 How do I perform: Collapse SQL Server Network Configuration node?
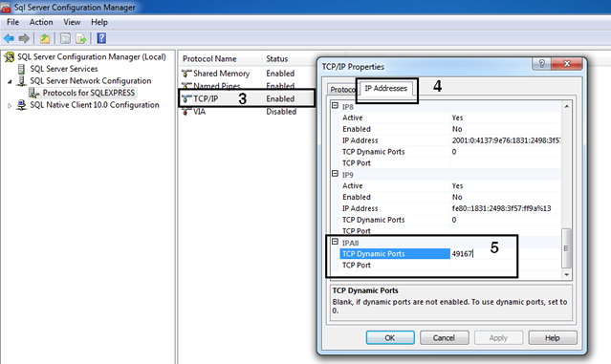tap(10, 81)
